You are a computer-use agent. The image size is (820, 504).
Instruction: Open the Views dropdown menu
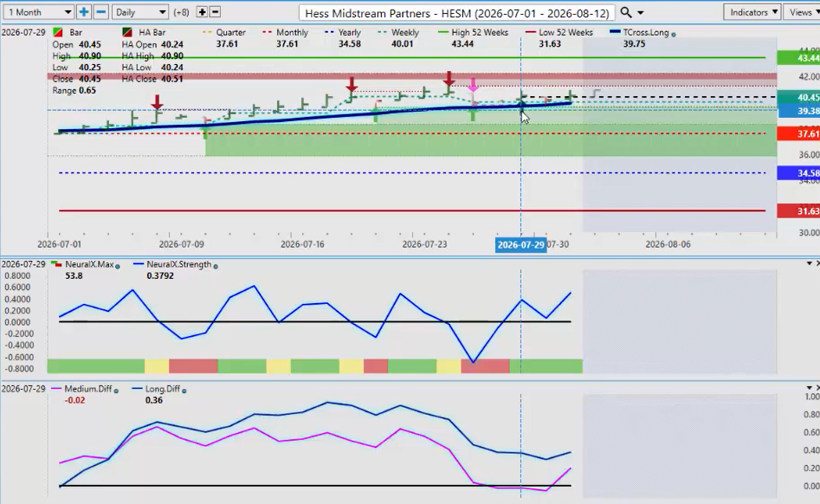point(802,12)
